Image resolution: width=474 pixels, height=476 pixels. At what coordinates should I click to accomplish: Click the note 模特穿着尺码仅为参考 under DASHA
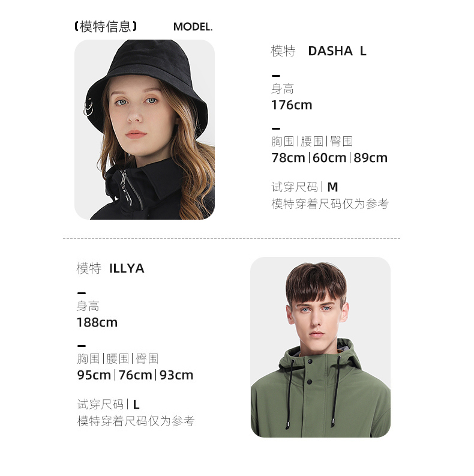(x=330, y=203)
